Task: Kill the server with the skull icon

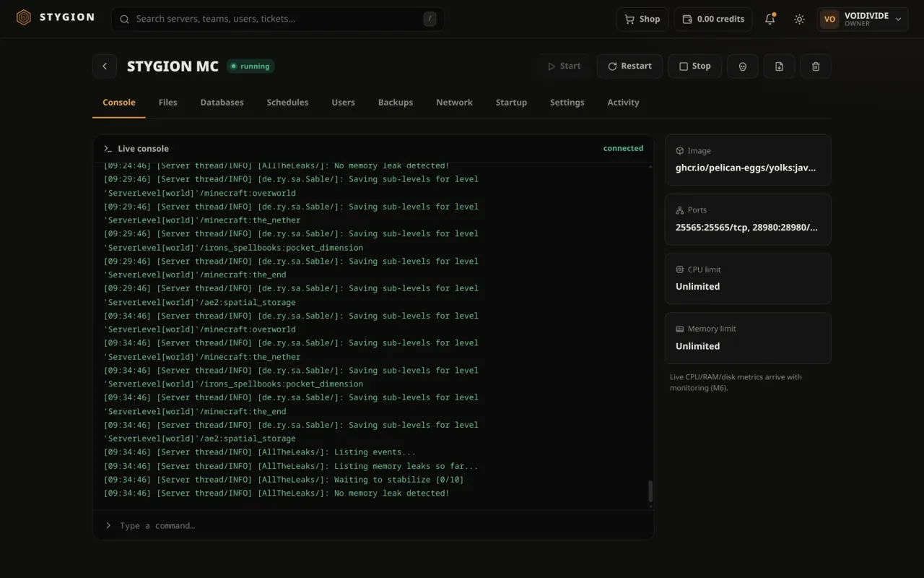Action: click(743, 66)
